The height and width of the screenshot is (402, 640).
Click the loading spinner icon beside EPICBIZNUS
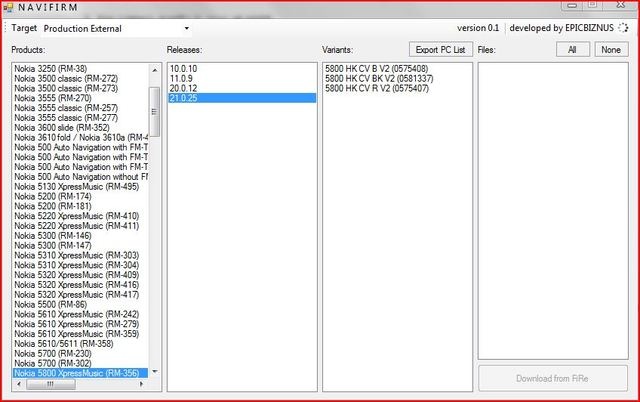[625, 28]
